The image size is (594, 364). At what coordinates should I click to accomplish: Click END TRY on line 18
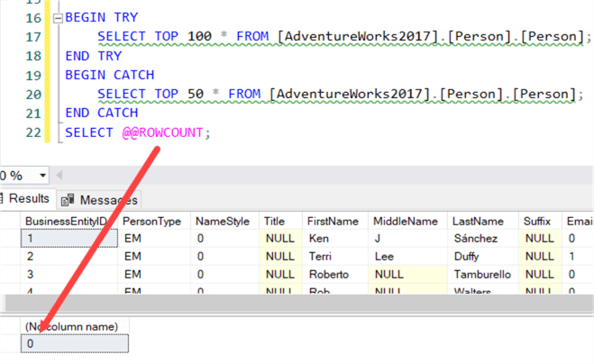(93, 56)
